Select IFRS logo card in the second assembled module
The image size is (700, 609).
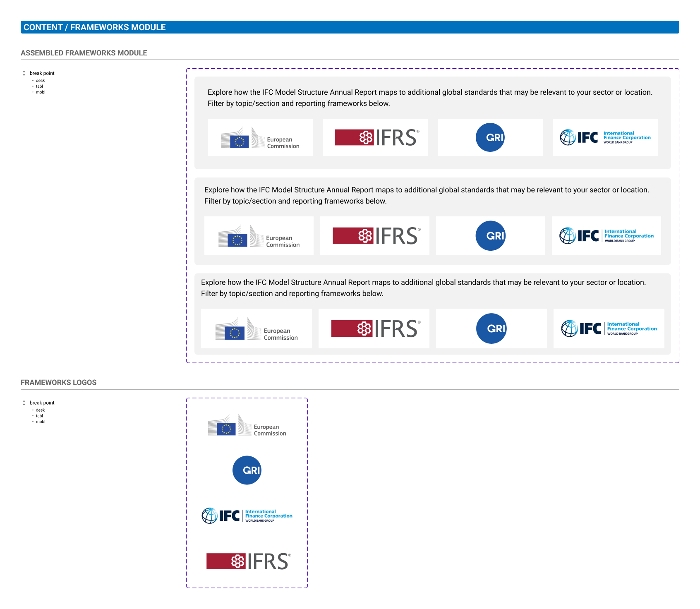click(375, 236)
